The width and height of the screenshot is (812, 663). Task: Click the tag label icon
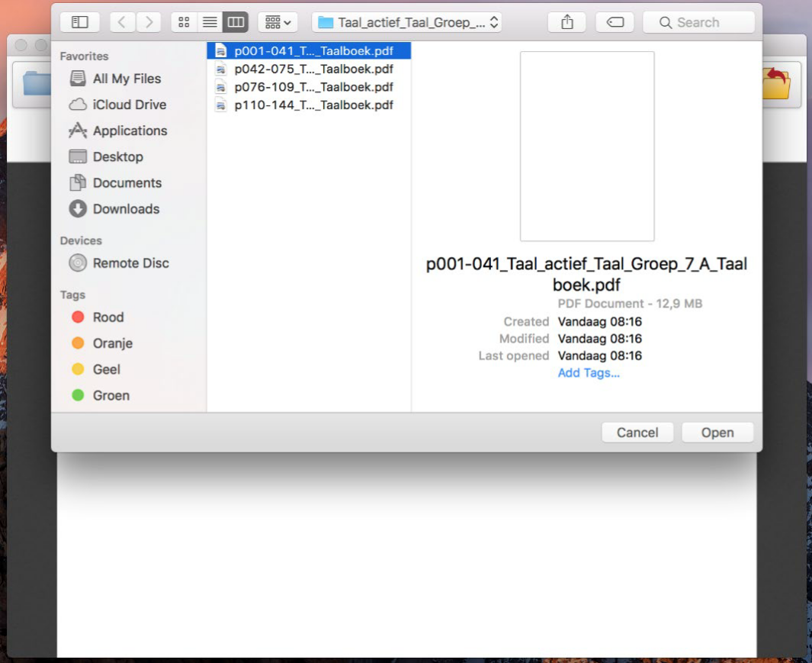[x=615, y=22]
